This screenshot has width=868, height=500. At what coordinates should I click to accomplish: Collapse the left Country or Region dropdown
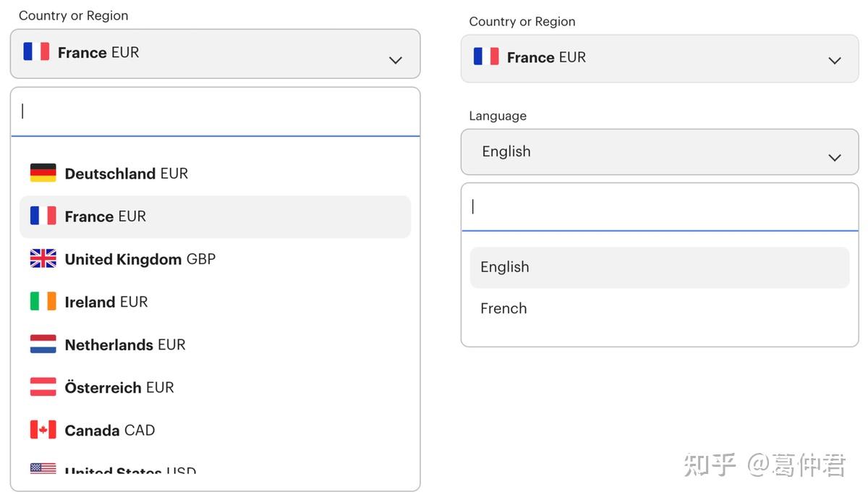(395, 59)
